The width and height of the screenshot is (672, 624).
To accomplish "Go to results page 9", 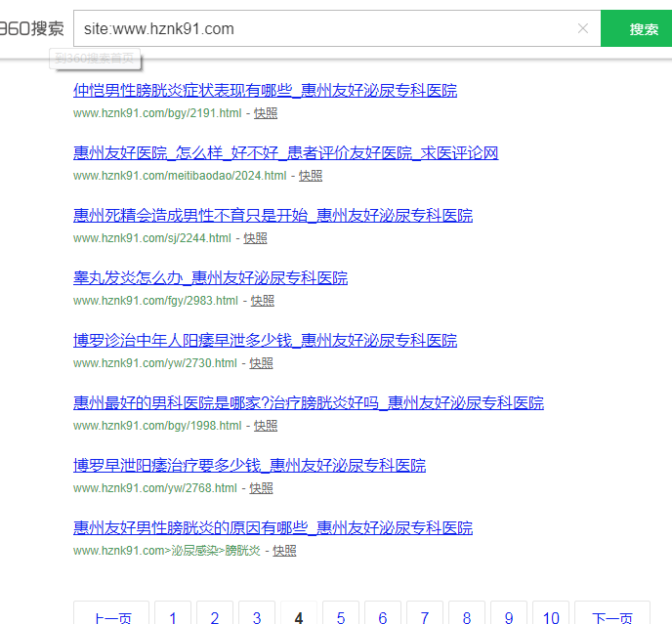I will [509, 613].
